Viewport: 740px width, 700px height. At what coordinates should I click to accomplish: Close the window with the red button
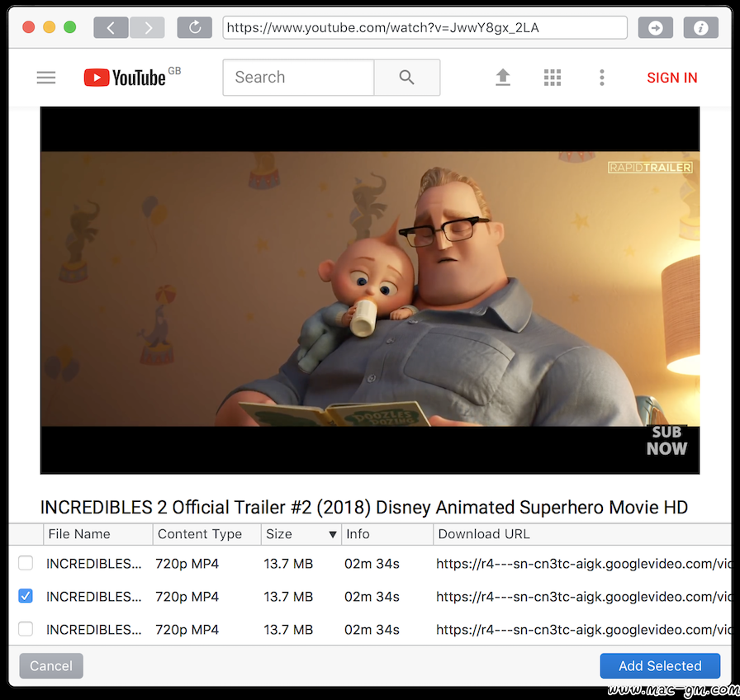pyautogui.click(x=29, y=27)
